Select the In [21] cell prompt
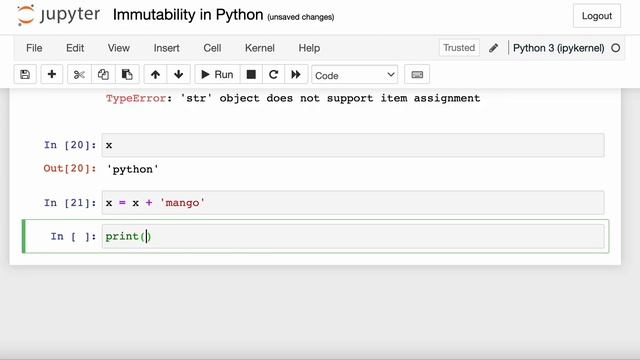 click(x=70, y=203)
